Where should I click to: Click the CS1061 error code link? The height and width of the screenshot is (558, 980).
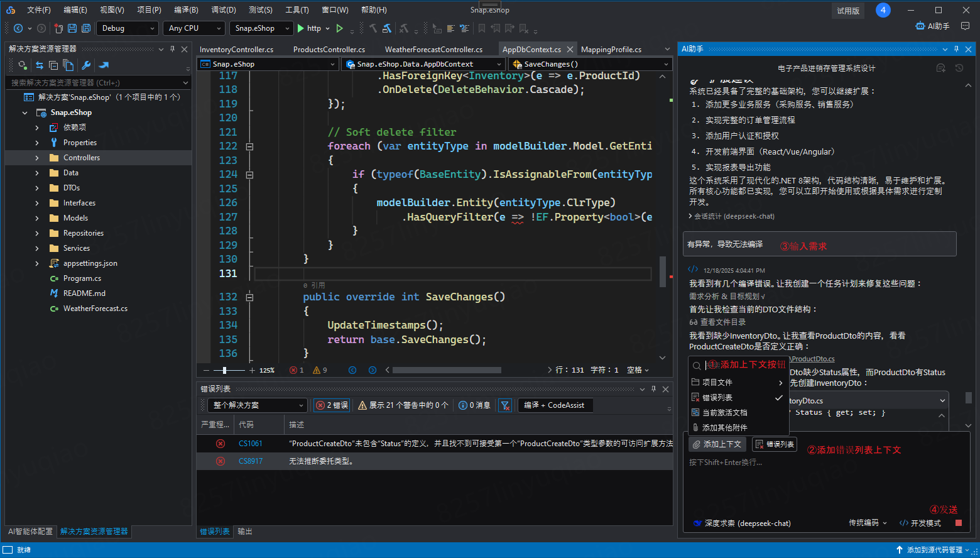coord(250,444)
